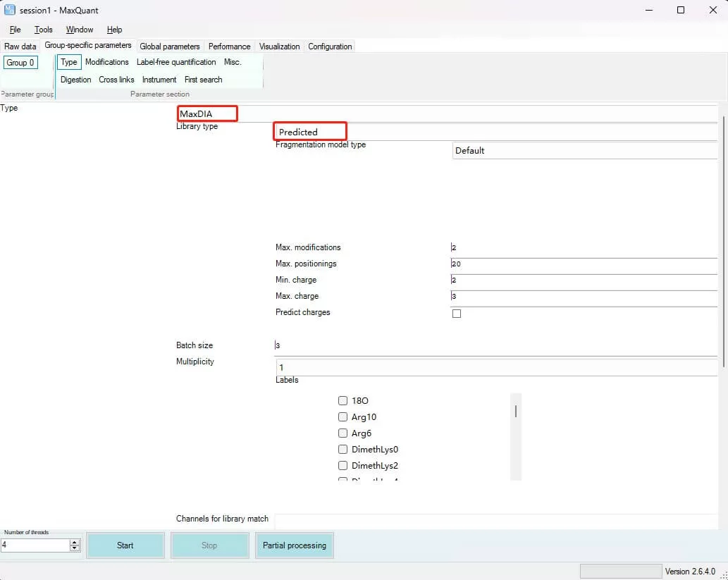The width and height of the screenshot is (728, 580).
Task: Increase number of threads with up arrow
Action: [75, 542]
